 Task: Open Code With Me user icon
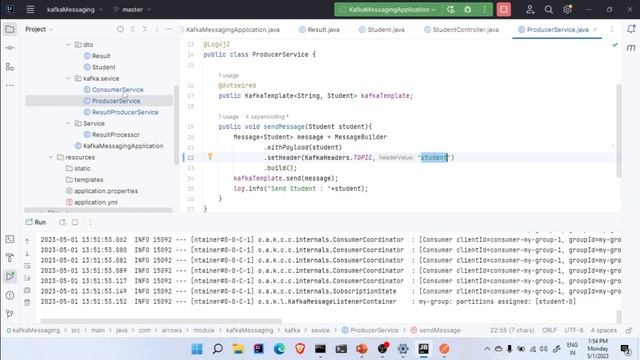coord(530,9)
